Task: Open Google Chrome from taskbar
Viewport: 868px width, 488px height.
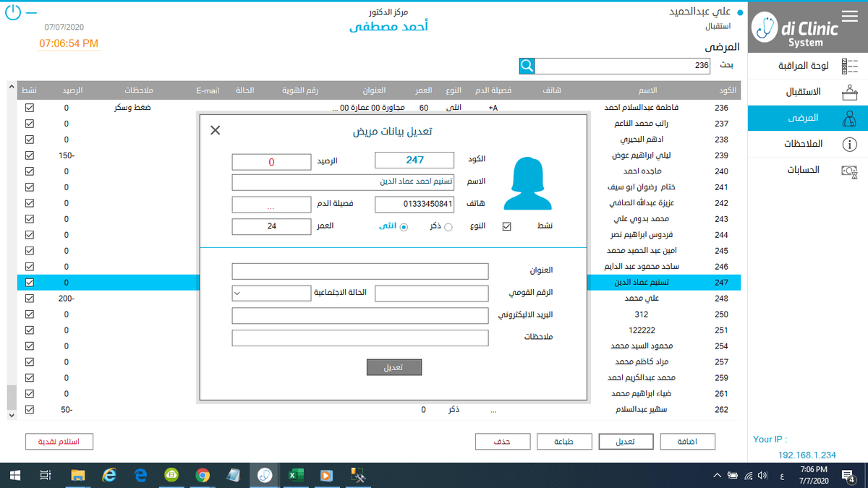Action: point(203,475)
